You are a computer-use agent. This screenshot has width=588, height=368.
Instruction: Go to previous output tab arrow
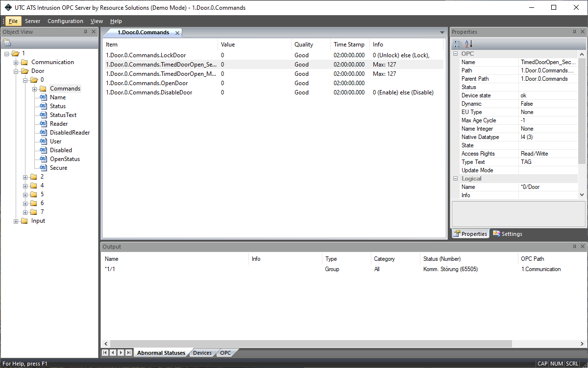click(113, 353)
